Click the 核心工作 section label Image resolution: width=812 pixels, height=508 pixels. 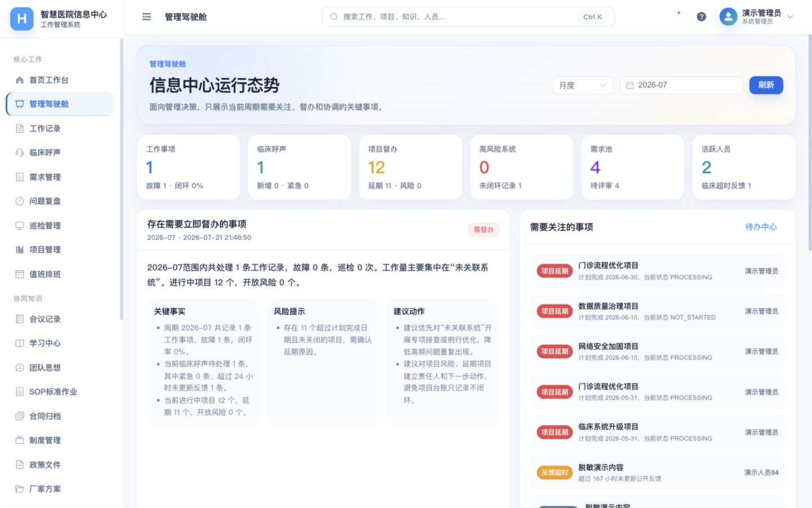(28, 59)
